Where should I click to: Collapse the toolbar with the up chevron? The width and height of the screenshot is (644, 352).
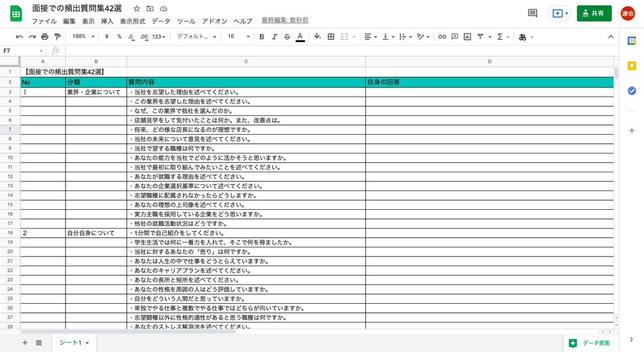point(611,36)
